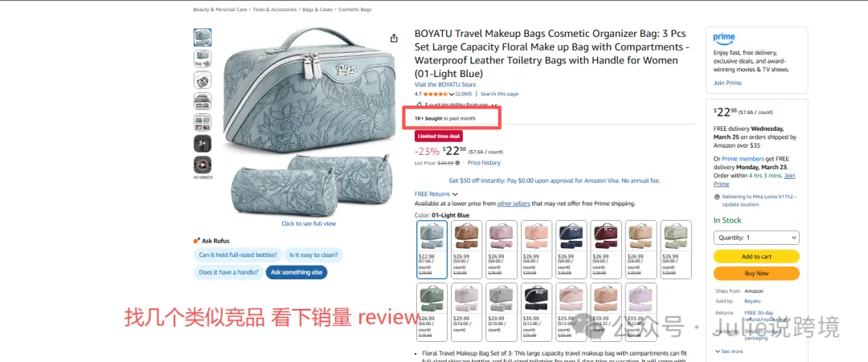Open the Cosmetic Bags breadcrumb
Screen dimensions: 868x362
pyautogui.click(x=355, y=10)
